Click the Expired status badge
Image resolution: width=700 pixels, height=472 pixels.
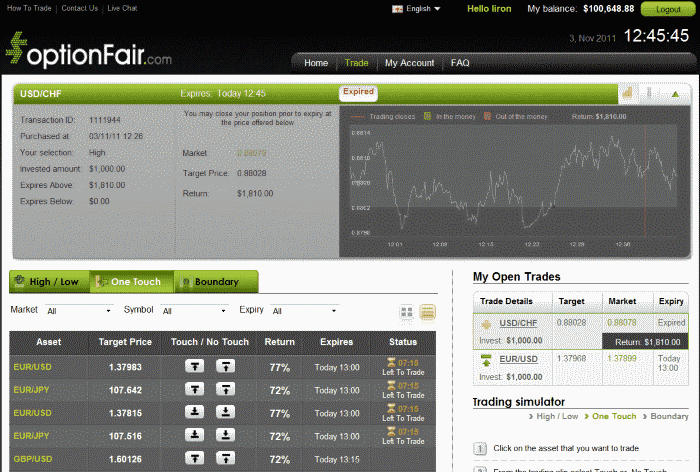point(358,92)
